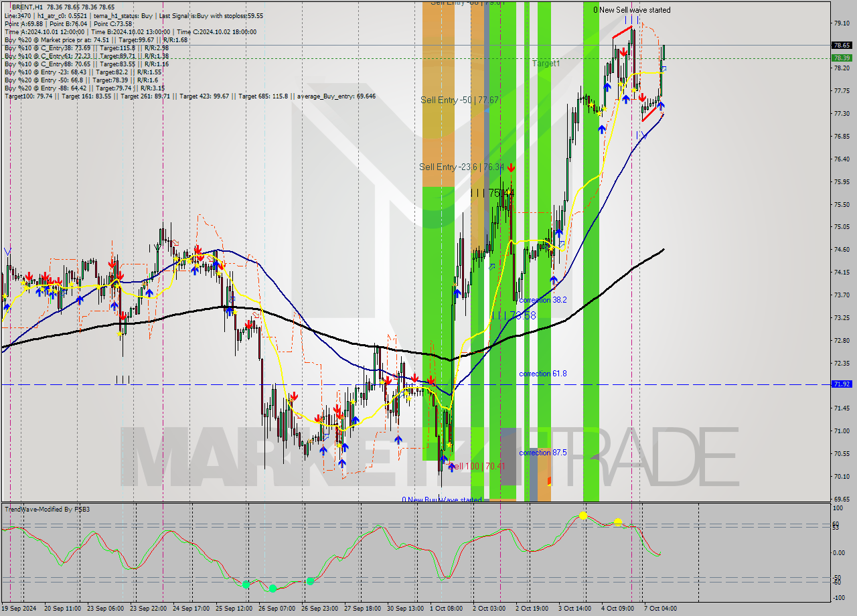857x616 pixels.
Task: Click the '1 Oct 08:00' time axis label
Action: point(446,608)
